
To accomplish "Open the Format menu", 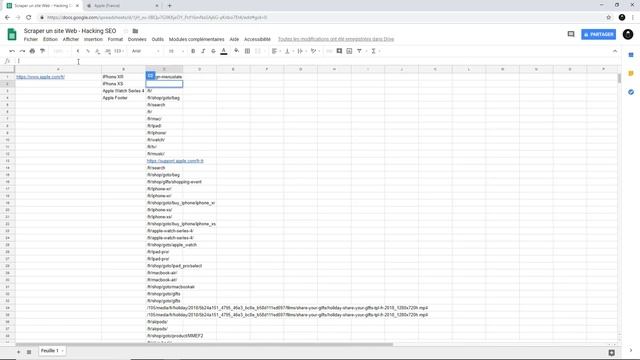I will pos(115,39).
